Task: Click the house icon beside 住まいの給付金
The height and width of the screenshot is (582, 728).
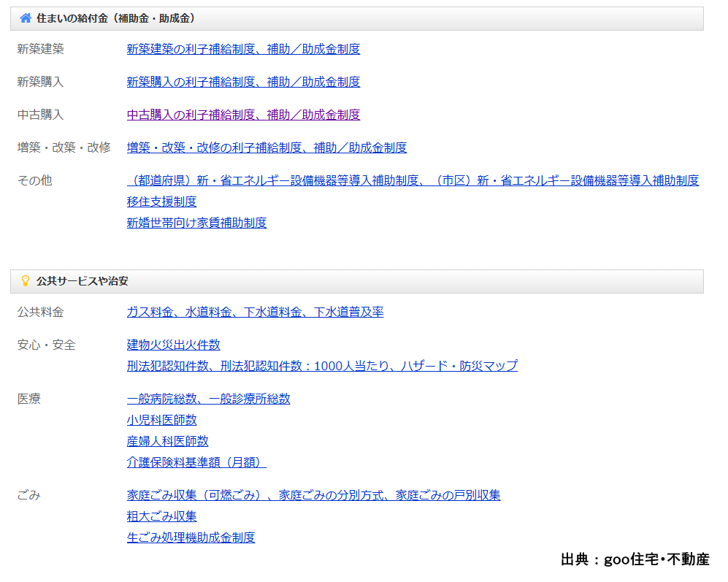Action: [26, 18]
